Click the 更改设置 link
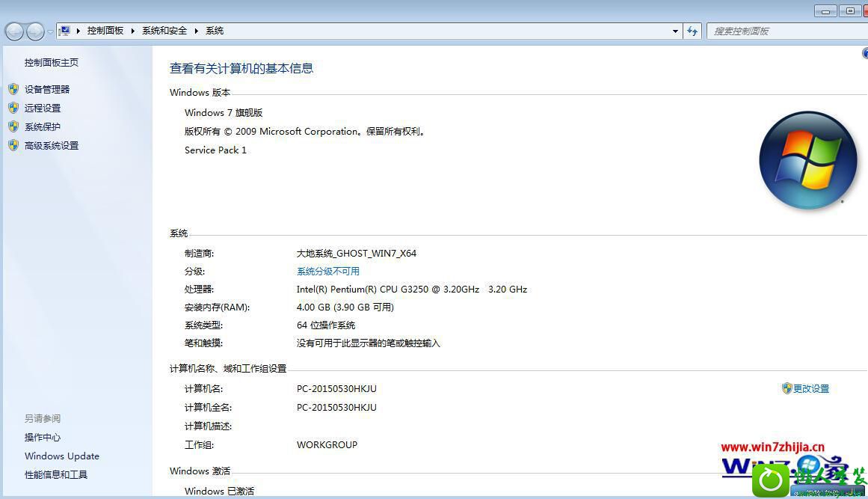This screenshot has height=499, width=868. [x=810, y=389]
